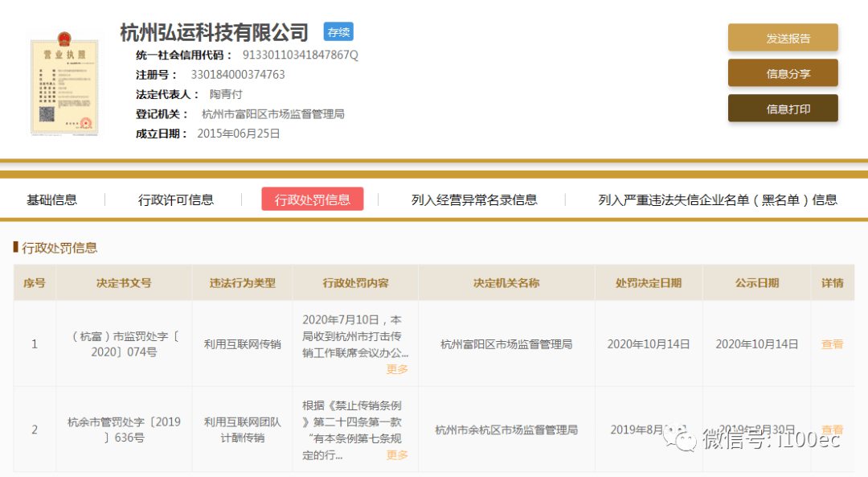
Task: Click the 存续 status badge
Action: point(338,32)
